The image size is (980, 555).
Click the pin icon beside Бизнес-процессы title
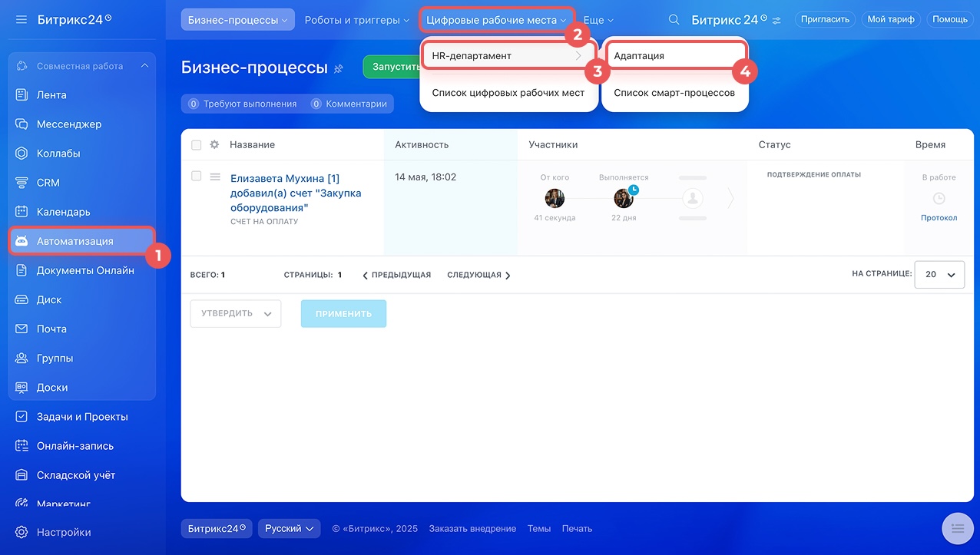coord(339,69)
